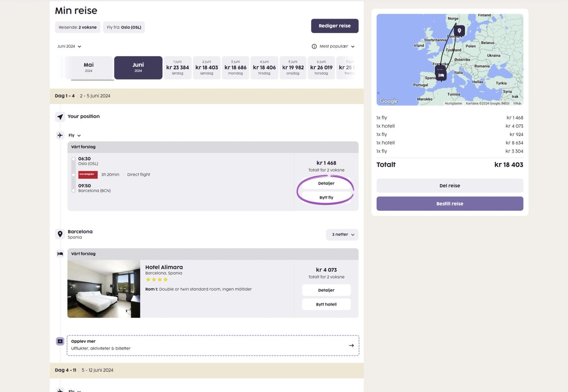Open the Juni 2024 month dropdown
Viewport: 568px width, 392px height.
[69, 46]
